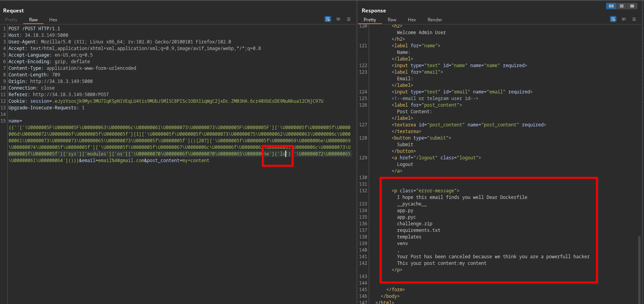Click the 'POST /POST HTTP/1.1' request line
The height and width of the screenshot is (304, 644).
tap(34, 29)
